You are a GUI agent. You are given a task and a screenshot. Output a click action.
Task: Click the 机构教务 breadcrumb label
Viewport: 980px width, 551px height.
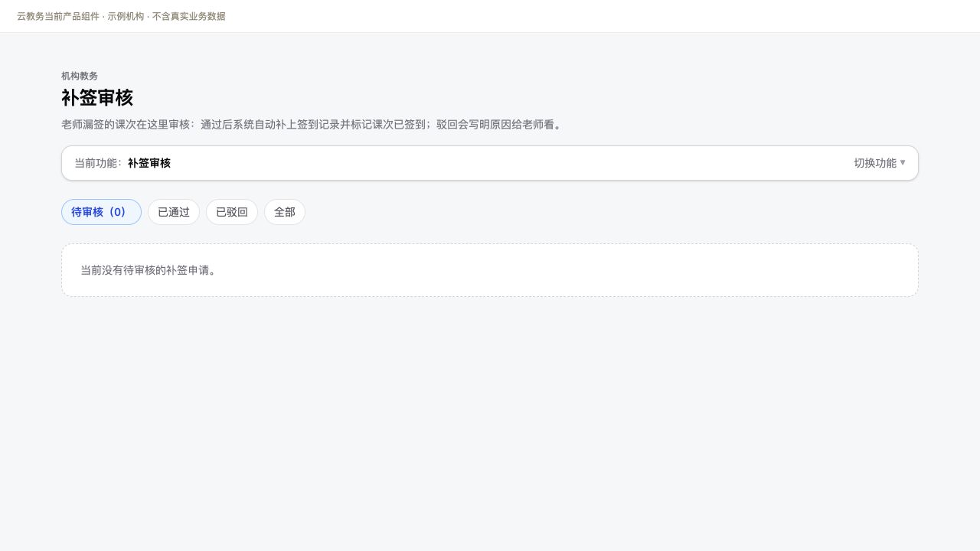point(80,76)
